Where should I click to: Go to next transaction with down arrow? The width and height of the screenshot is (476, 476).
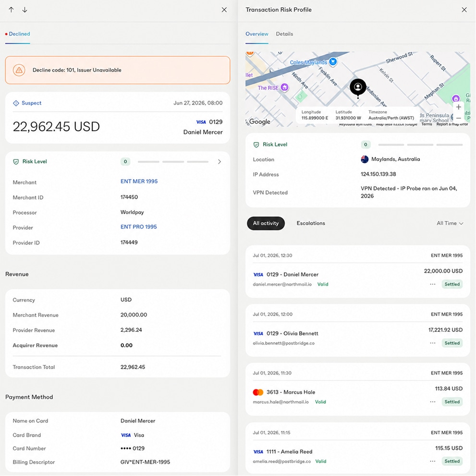click(24, 10)
